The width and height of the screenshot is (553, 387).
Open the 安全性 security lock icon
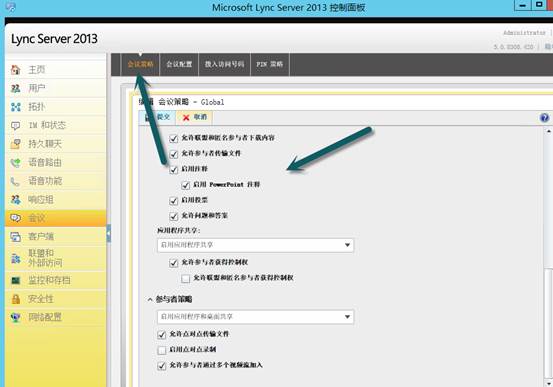(16, 299)
